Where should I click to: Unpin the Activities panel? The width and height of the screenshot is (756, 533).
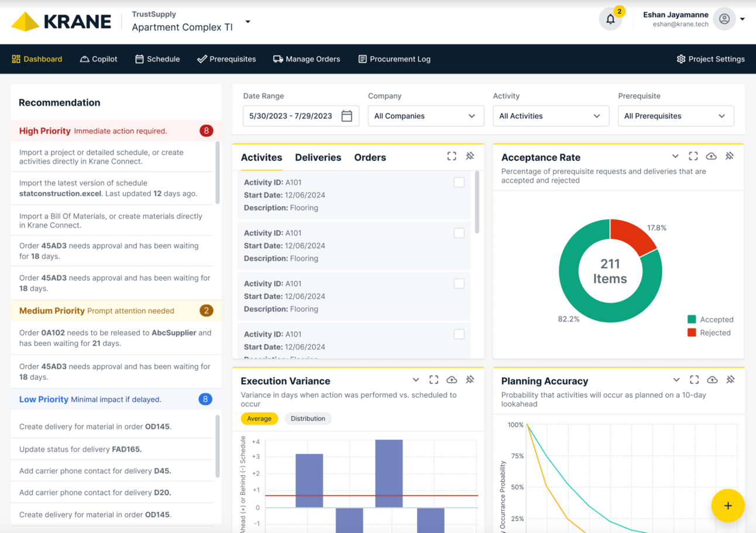470,156
